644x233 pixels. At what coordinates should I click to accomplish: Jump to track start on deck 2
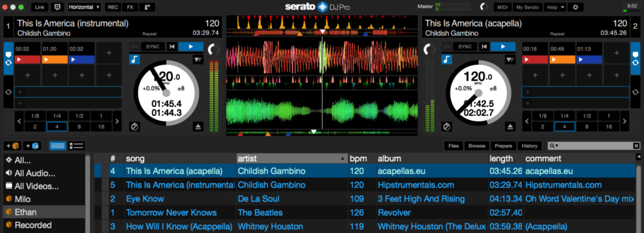(484, 47)
